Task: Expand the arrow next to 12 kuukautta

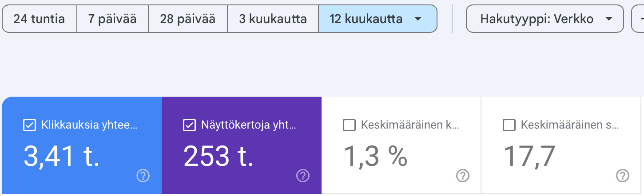Action: pos(417,19)
